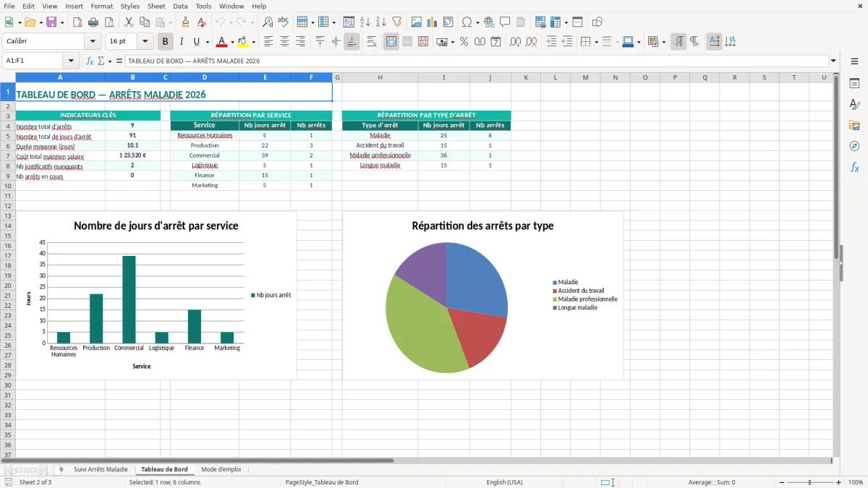Image resolution: width=868 pixels, height=488 pixels.
Task: Click PageStyle_Tableau de Bord in status bar
Action: (x=322, y=482)
